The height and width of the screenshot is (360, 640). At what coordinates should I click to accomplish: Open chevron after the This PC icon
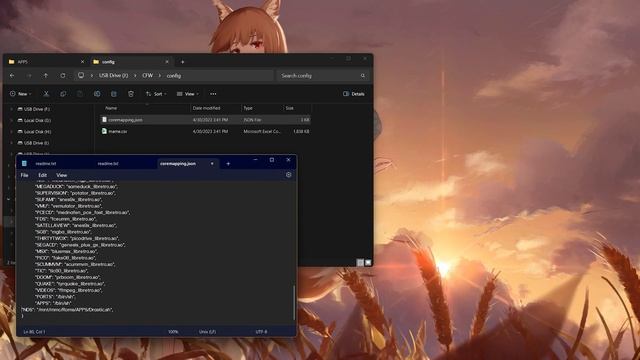91,76
